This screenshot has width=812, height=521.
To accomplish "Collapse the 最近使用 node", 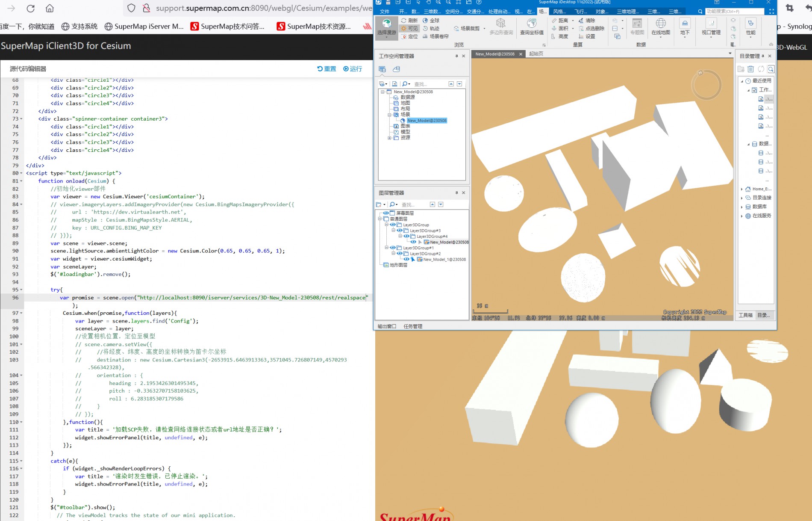I will click(742, 81).
